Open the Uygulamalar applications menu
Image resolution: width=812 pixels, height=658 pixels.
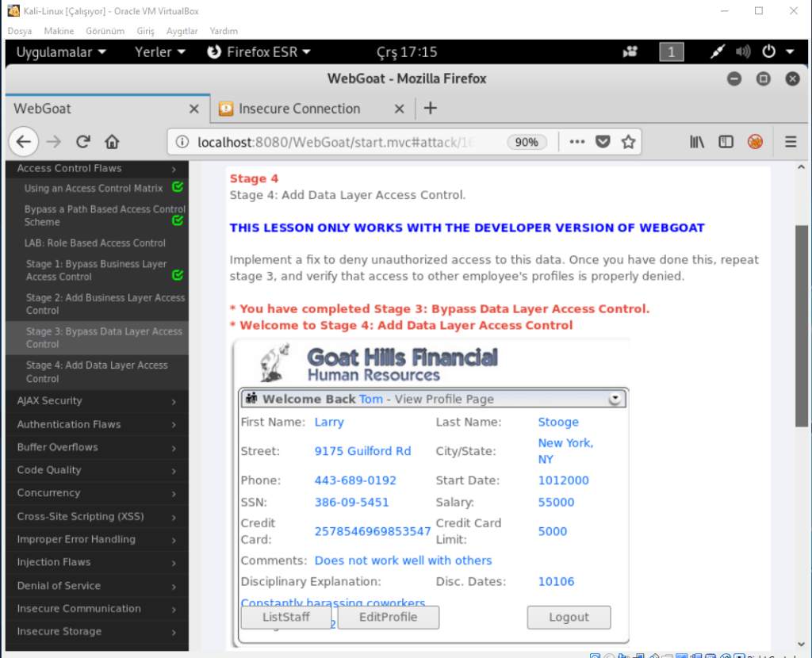point(60,52)
